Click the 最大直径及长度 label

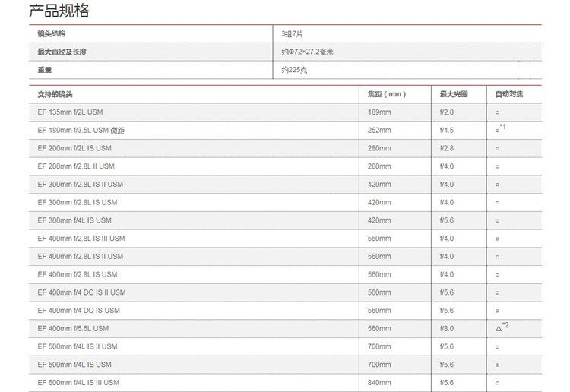click(62, 52)
